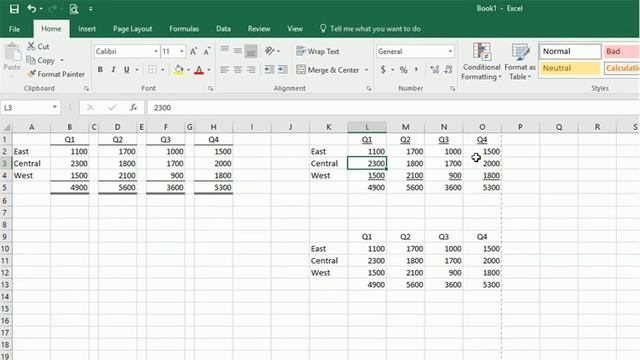The width and height of the screenshot is (640, 360).
Task: Click Percent Style icon
Action: 404,70
